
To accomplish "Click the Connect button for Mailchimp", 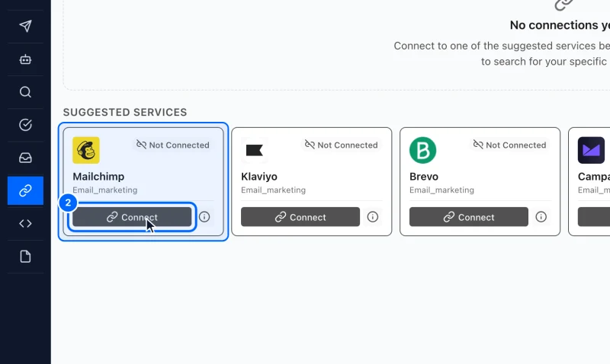I will tap(132, 217).
